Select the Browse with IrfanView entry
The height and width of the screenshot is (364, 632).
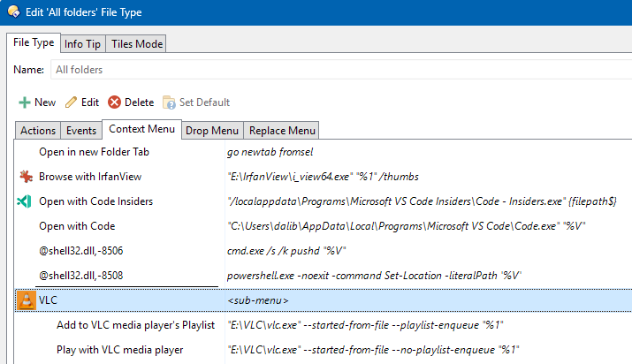(90, 177)
